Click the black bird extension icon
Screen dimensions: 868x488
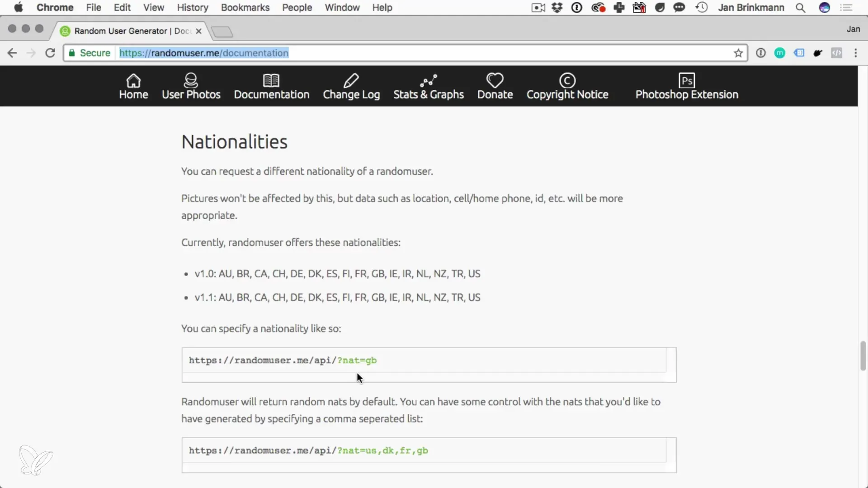point(818,53)
